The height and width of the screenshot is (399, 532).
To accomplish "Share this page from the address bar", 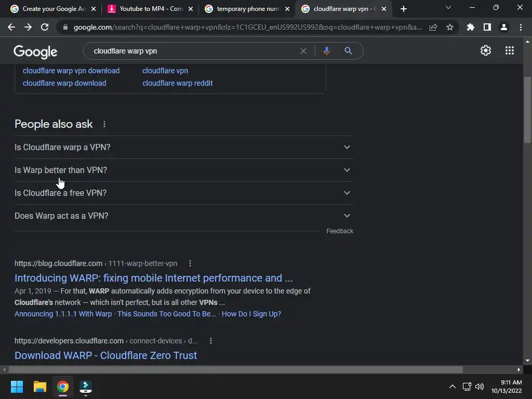I will pos(433,27).
